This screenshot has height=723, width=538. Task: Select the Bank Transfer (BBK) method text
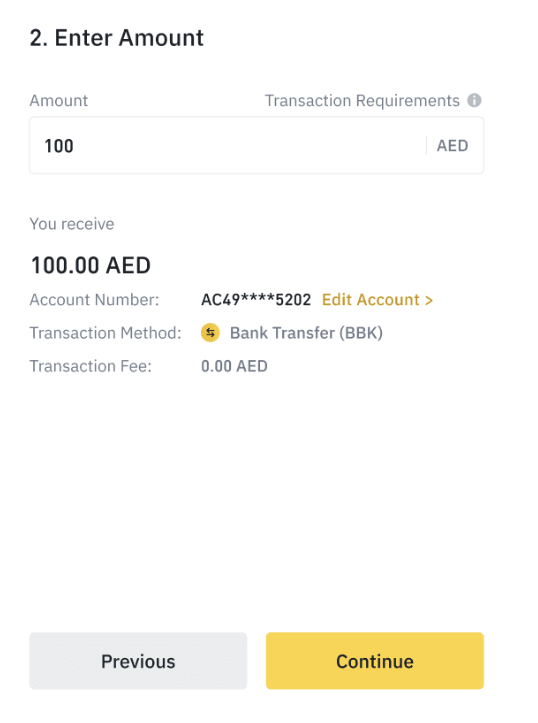tap(306, 333)
